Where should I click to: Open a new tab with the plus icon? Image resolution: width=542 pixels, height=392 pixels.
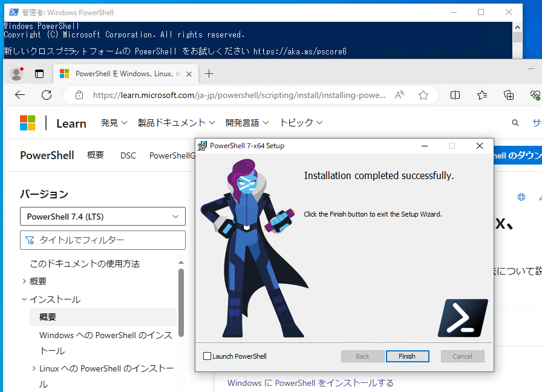tap(209, 73)
